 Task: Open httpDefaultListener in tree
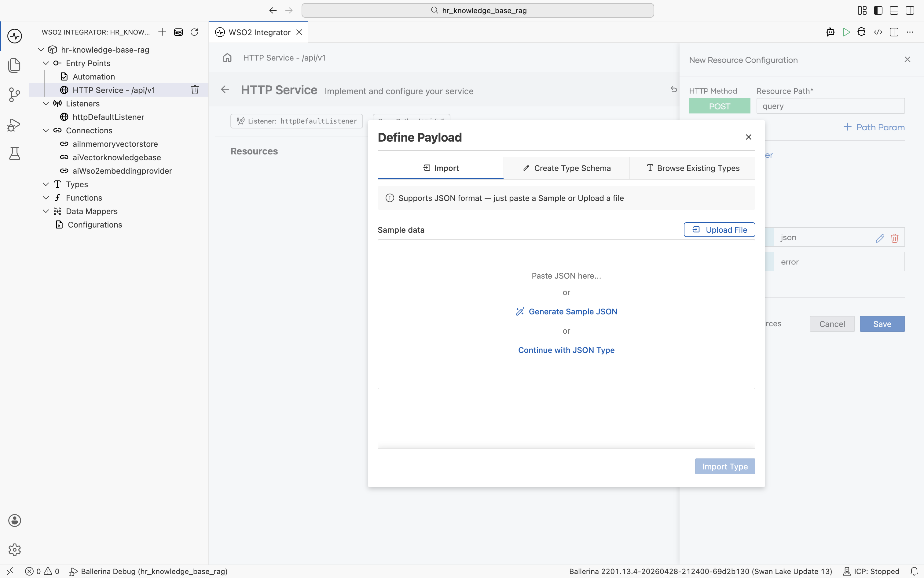108,117
